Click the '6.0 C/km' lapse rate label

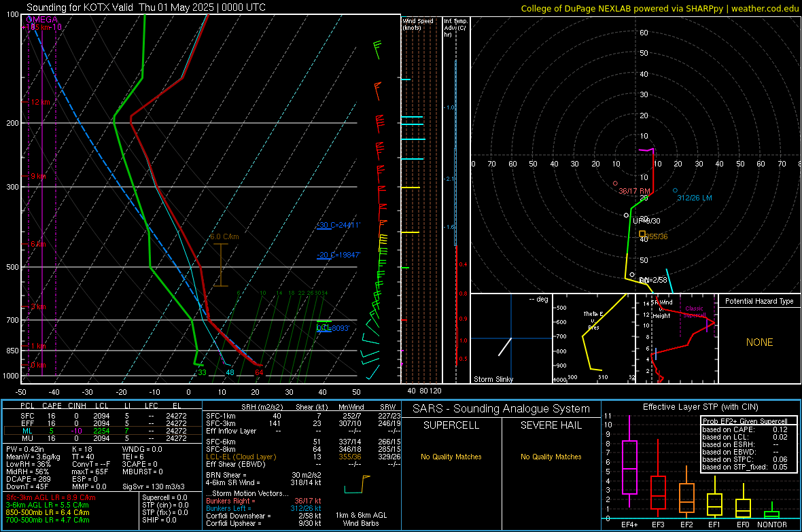click(x=224, y=237)
